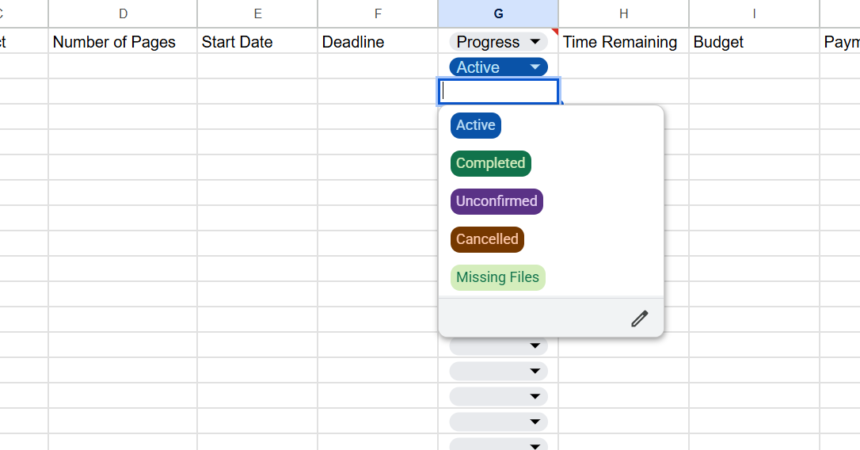This screenshot has height=450, width=860.
Task: Click the pencil edit icon in dropdown
Action: coord(640,319)
